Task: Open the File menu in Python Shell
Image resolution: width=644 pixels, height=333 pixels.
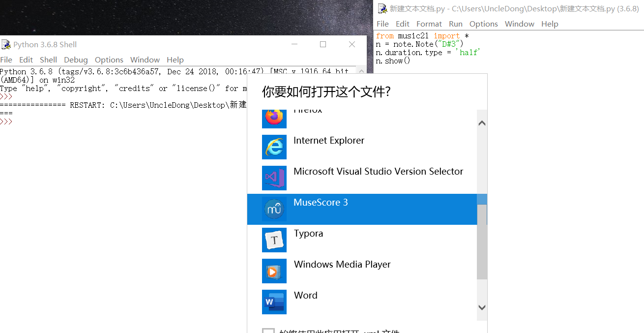Action: coord(6,60)
